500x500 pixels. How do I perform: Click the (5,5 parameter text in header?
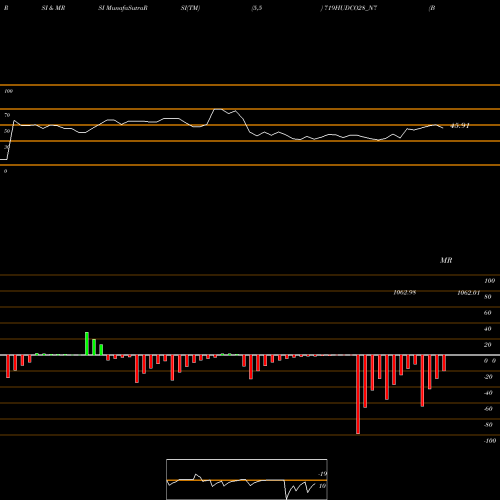257,8
